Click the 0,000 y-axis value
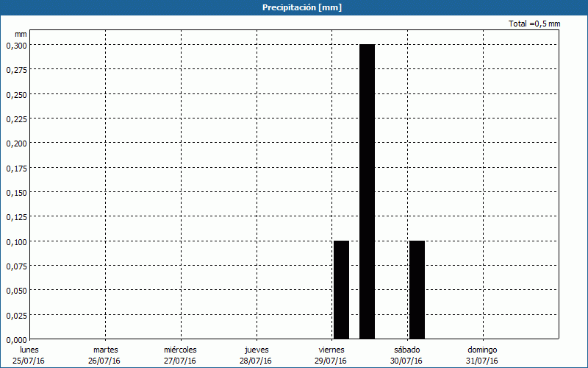 (16, 339)
